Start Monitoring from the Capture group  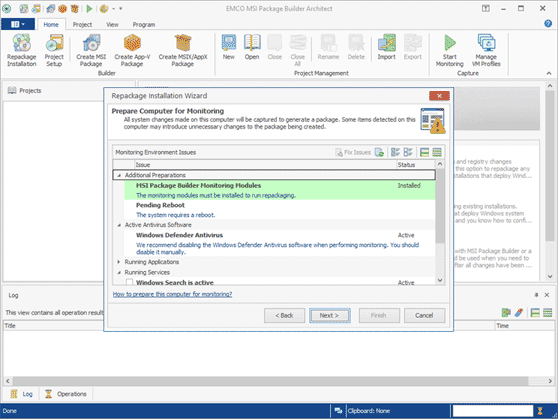tap(450, 50)
